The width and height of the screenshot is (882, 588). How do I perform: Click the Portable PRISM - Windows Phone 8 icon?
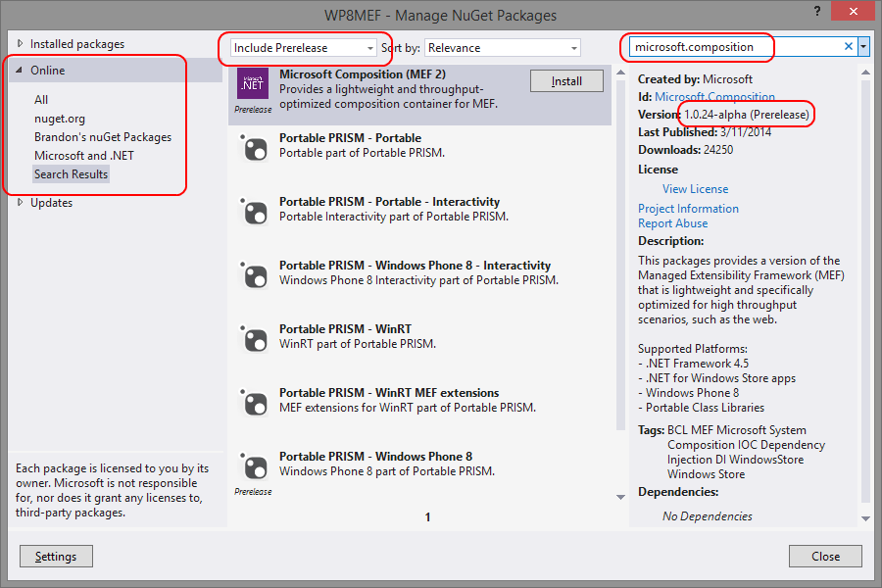click(254, 466)
